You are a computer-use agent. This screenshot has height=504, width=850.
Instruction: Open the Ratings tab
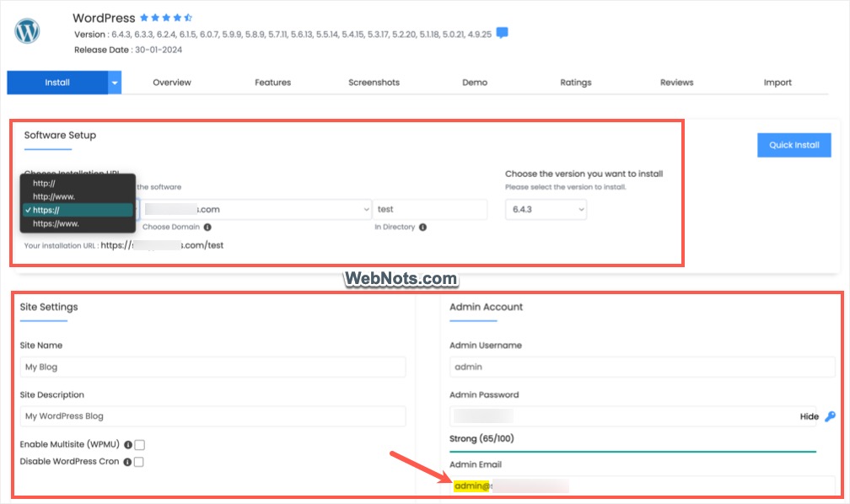575,83
